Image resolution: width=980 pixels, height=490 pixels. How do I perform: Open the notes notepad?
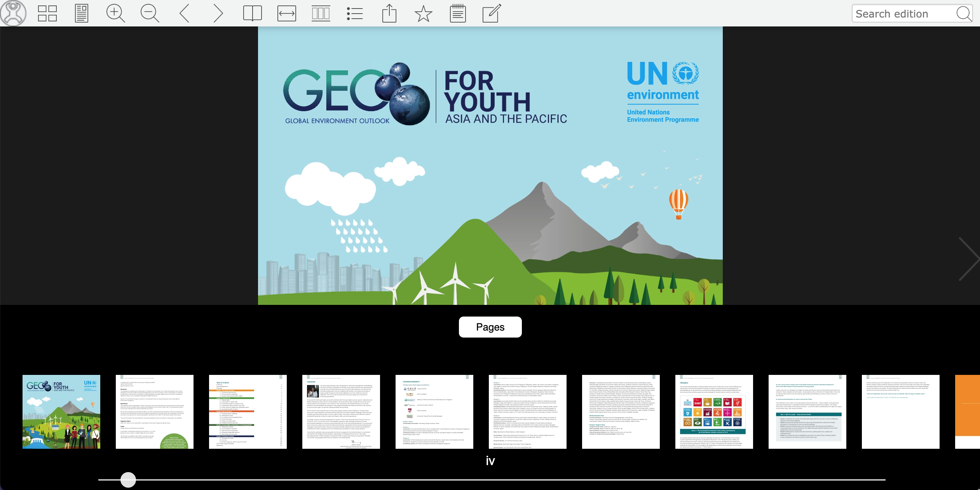pos(458,13)
